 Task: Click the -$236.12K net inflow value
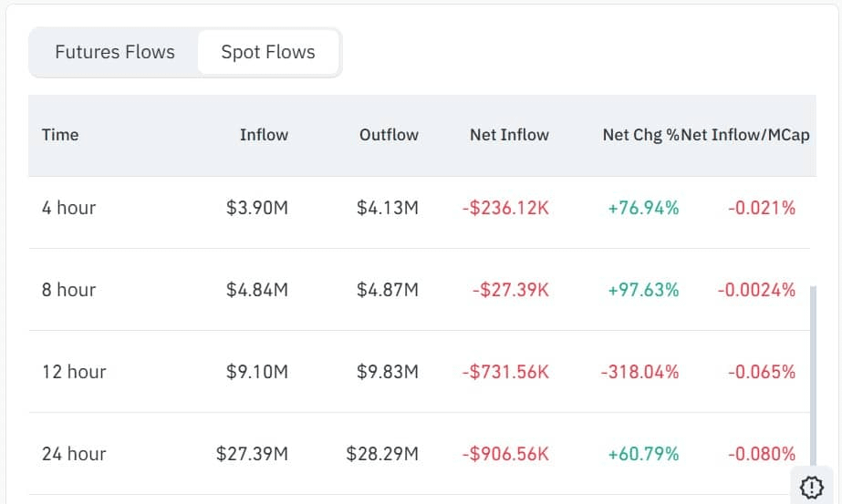point(505,208)
